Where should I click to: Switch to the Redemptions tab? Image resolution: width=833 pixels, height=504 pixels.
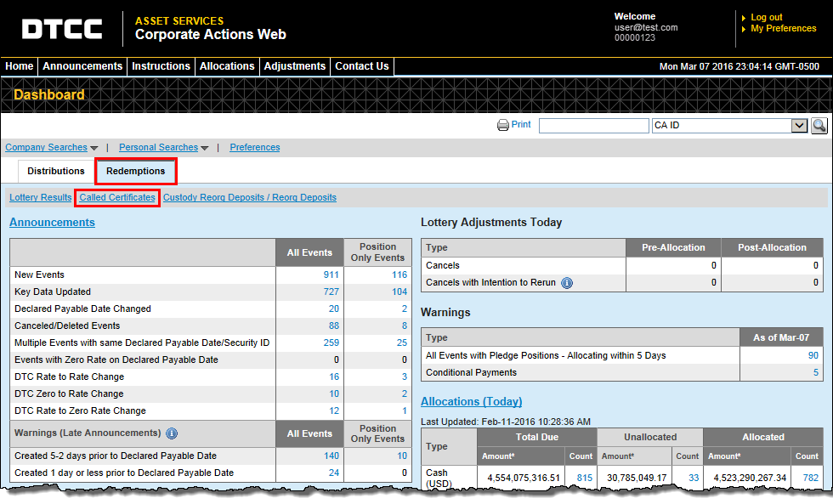(136, 171)
